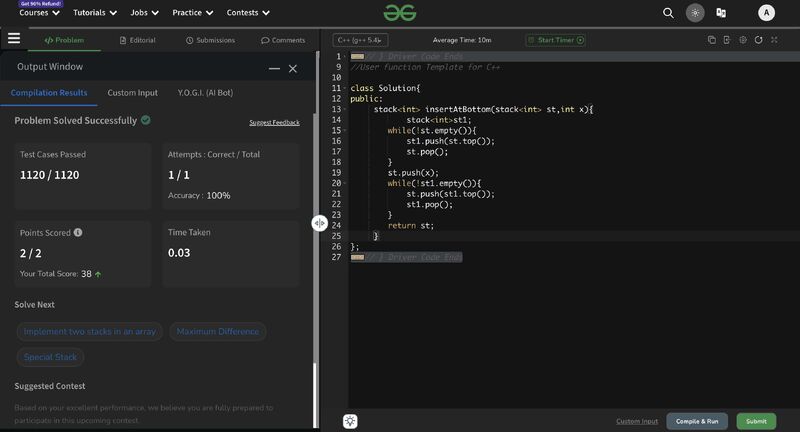
Task: Select the Y.O.G.I. (AI Bot) tab
Action: click(x=205, y=93)
